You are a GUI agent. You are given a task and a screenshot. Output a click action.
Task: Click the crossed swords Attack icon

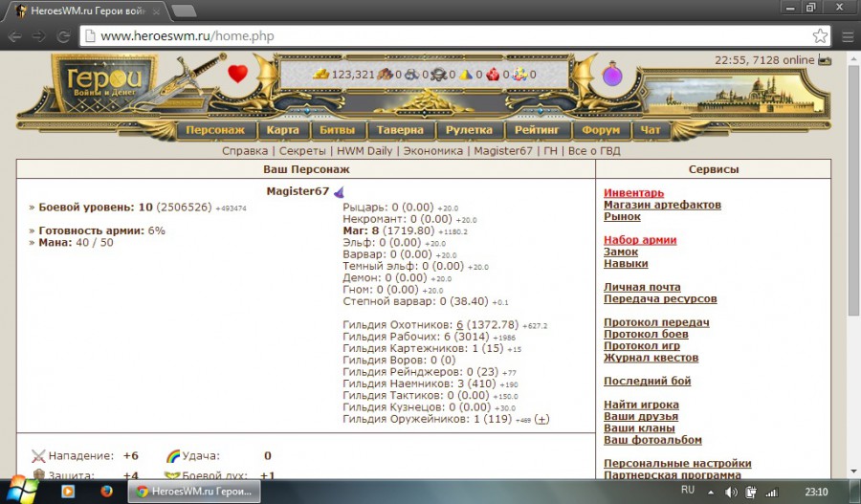tap(38, 455)
